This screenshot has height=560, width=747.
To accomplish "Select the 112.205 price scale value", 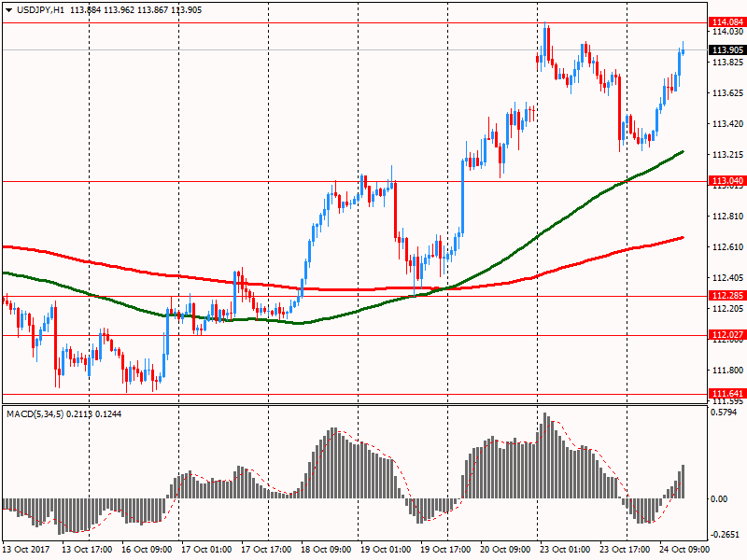I will point(727,309).
